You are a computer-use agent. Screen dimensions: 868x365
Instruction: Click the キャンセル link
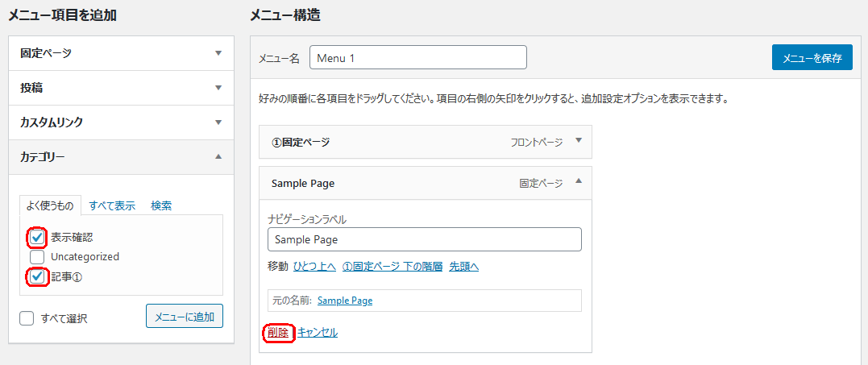[x=318, y=333]
